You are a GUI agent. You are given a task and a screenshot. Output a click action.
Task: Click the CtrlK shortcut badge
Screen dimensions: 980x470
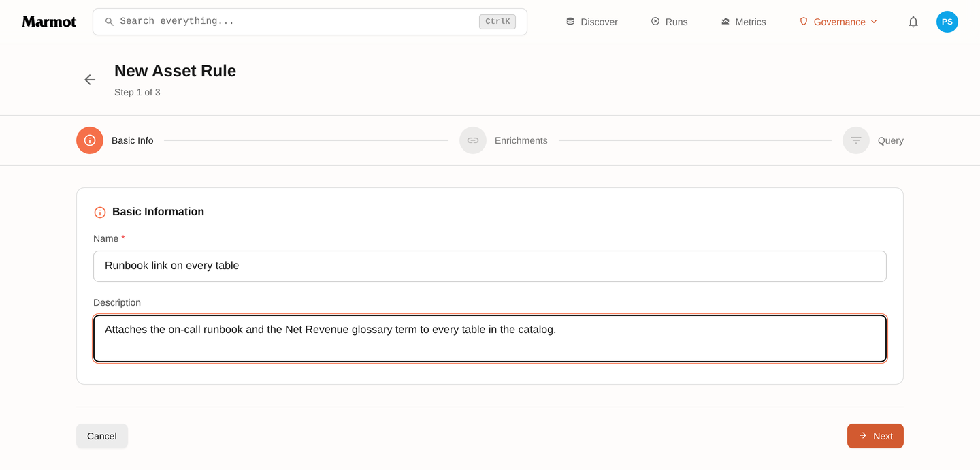click(497, 22)
